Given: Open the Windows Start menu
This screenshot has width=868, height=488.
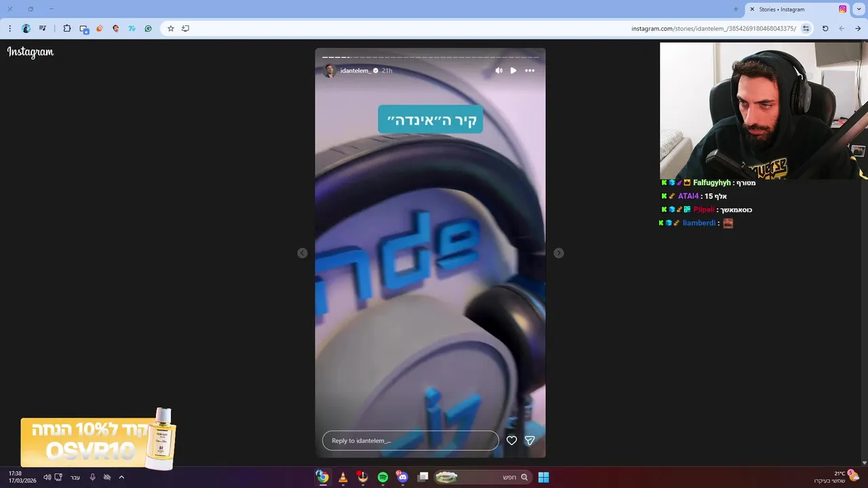Looking at the screenshot, I should pyautogui.click(x=543, y=477).
